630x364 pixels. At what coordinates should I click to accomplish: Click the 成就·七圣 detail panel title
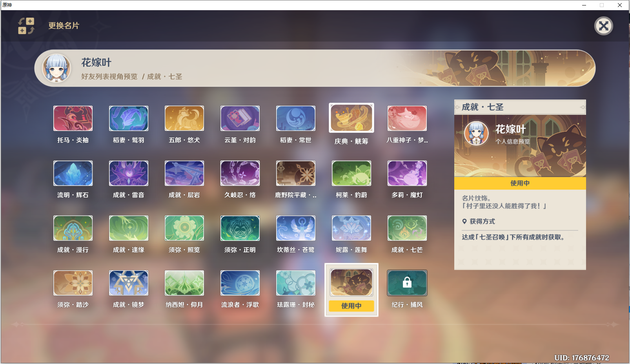pyautogui.click(x=483, y=107)
